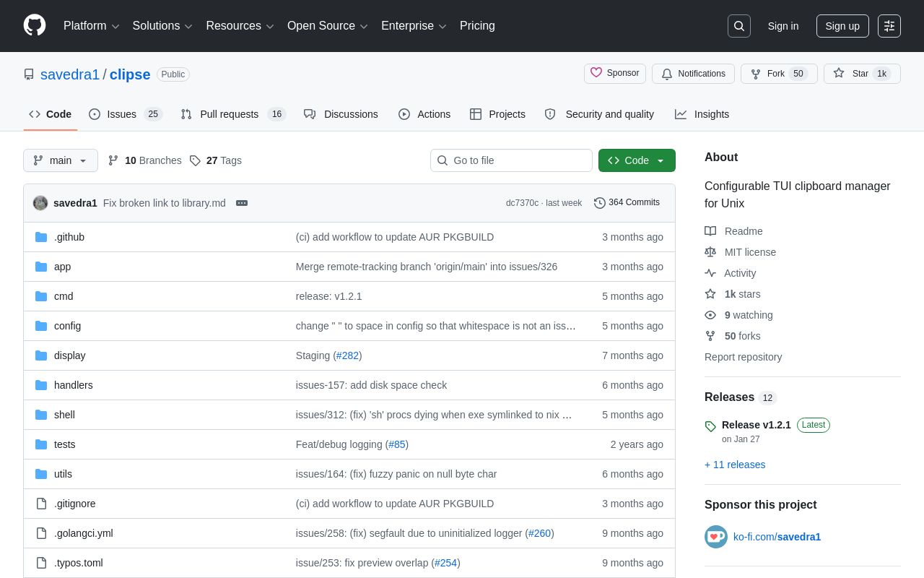View the 27 Tags list

point(216,160)
